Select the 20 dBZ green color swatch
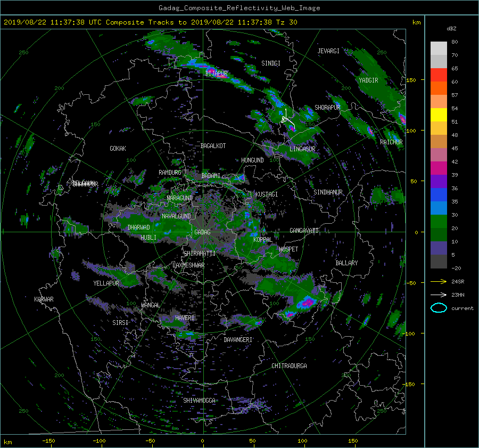 click(x=439, y=222)
